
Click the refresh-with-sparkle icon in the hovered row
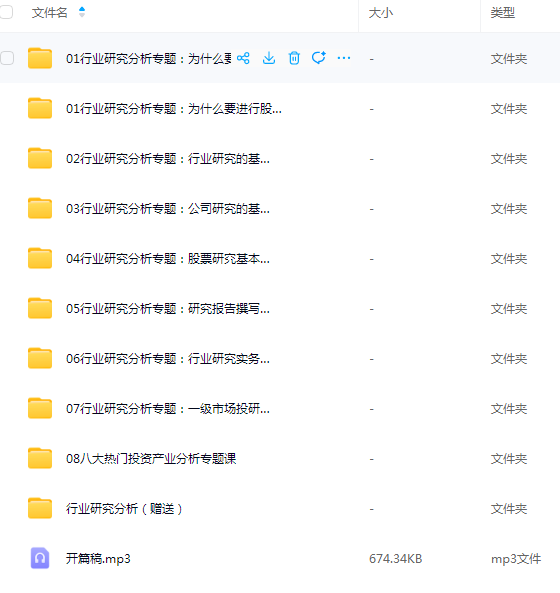pos(319,58)
